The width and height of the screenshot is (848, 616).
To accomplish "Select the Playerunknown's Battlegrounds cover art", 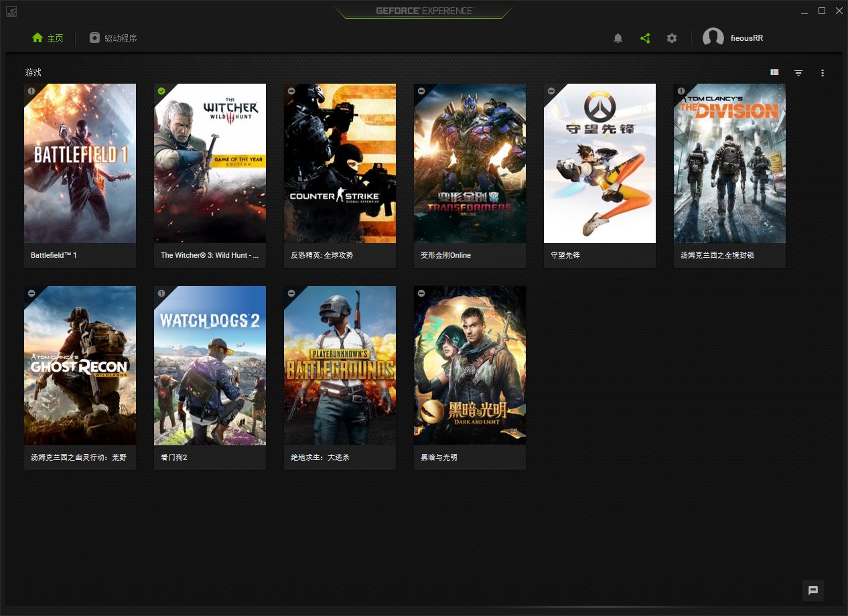I will point(340,366).
